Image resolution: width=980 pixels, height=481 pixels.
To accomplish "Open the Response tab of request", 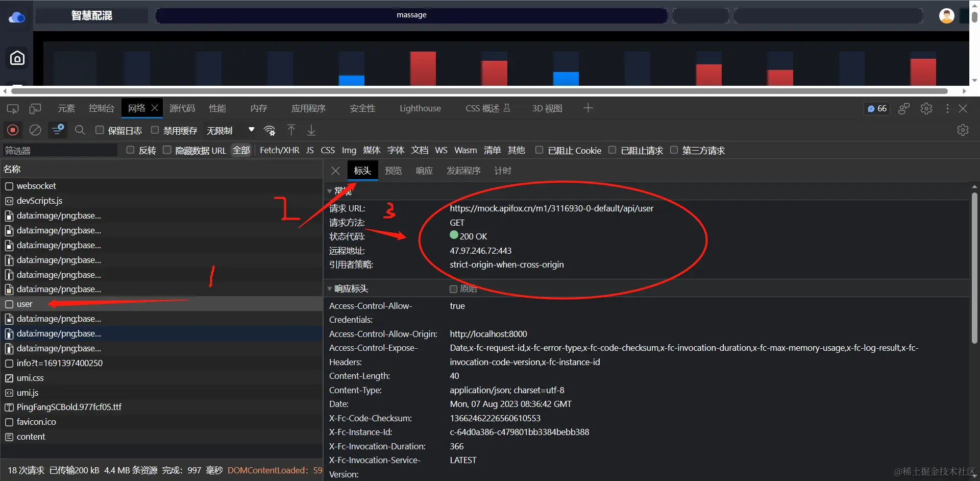I will [424, 171].
